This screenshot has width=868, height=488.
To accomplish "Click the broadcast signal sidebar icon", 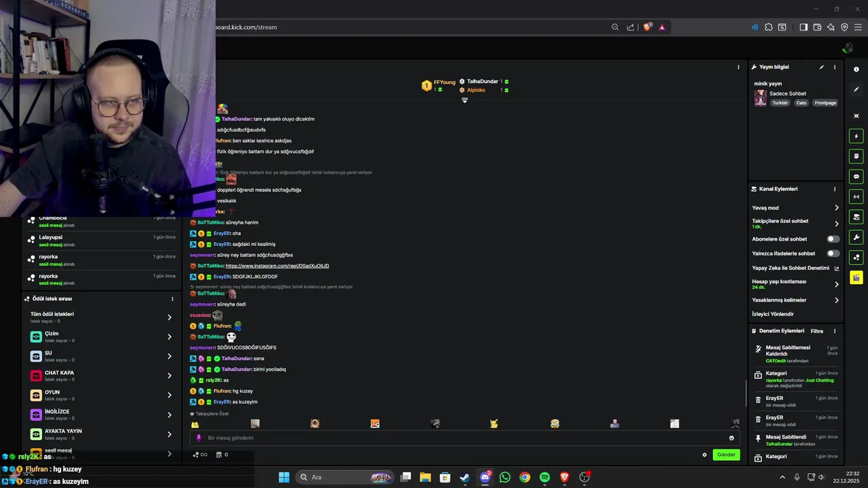I will tap(856, 197).
